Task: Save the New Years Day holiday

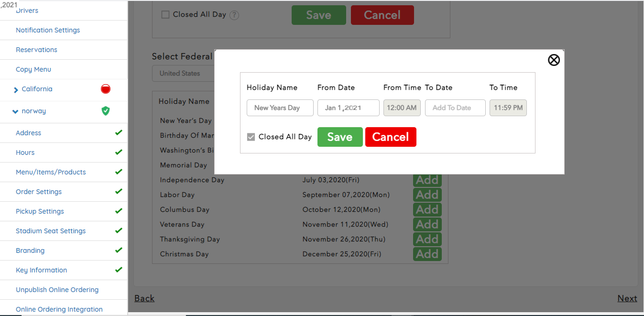Action: pos(340,137)
